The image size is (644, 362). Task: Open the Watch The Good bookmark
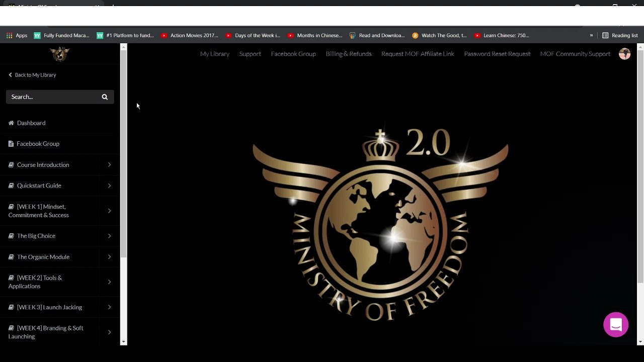(439, 35)
